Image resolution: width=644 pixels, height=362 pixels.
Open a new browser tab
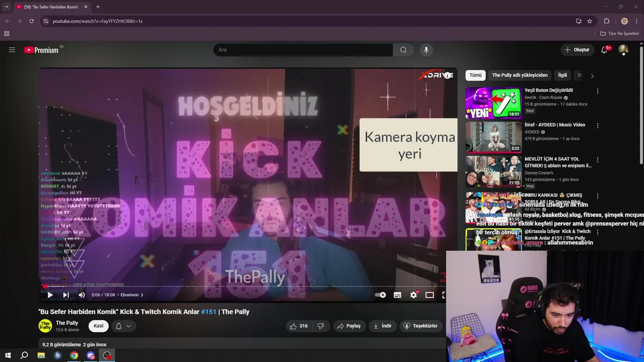coord(98,7)
